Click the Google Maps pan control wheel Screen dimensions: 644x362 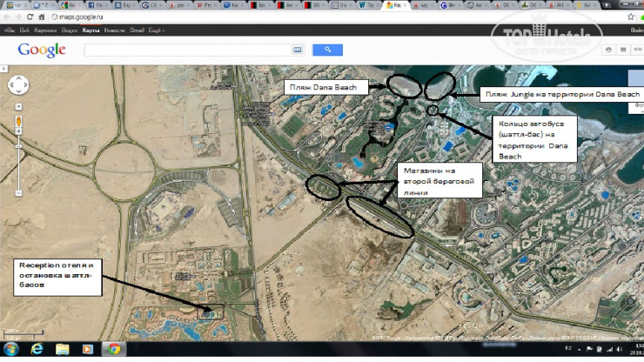pos(19,85)
